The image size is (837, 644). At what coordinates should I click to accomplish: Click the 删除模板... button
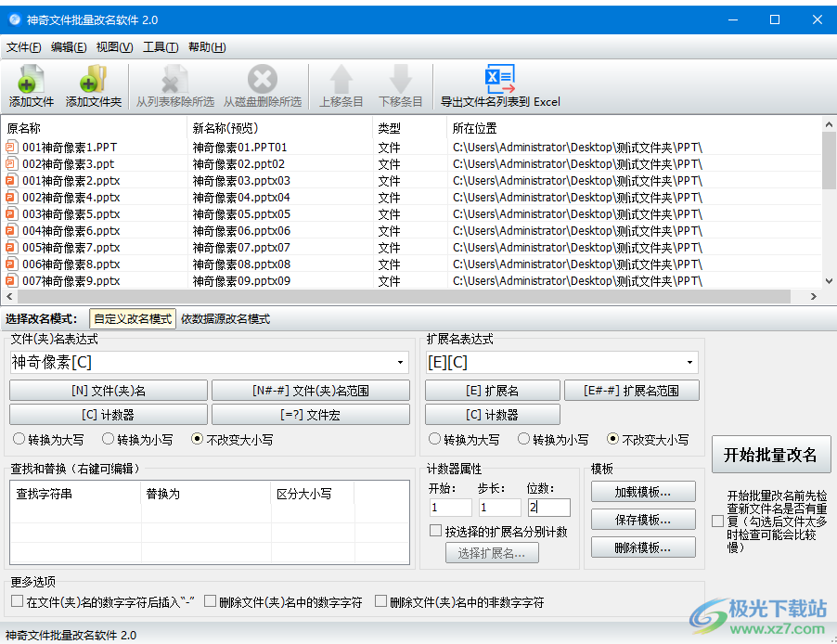tap(643, 547)
